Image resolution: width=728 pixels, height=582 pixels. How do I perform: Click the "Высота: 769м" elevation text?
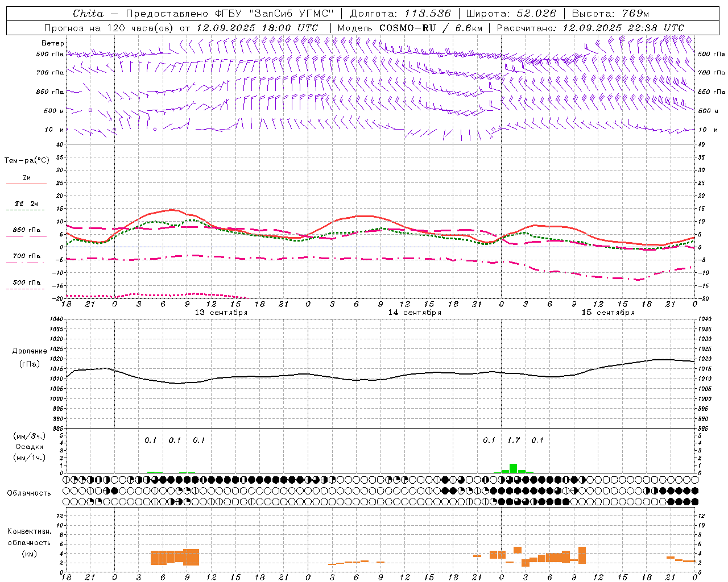coord(610,14)
